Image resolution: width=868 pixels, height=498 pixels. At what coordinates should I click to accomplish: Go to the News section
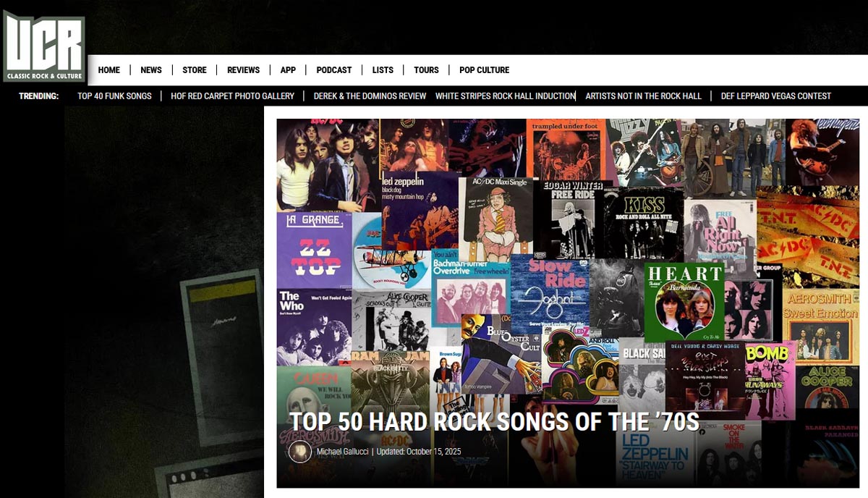tap(151, 70)
